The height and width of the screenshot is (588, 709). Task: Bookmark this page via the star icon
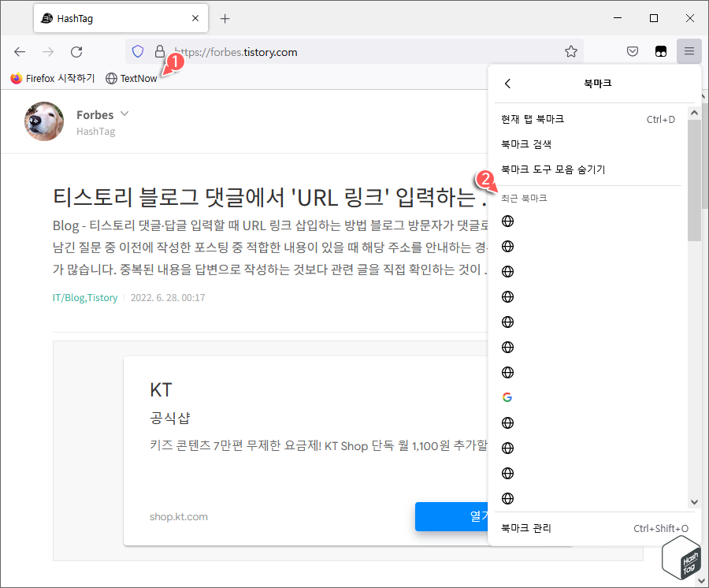(572, 51)
